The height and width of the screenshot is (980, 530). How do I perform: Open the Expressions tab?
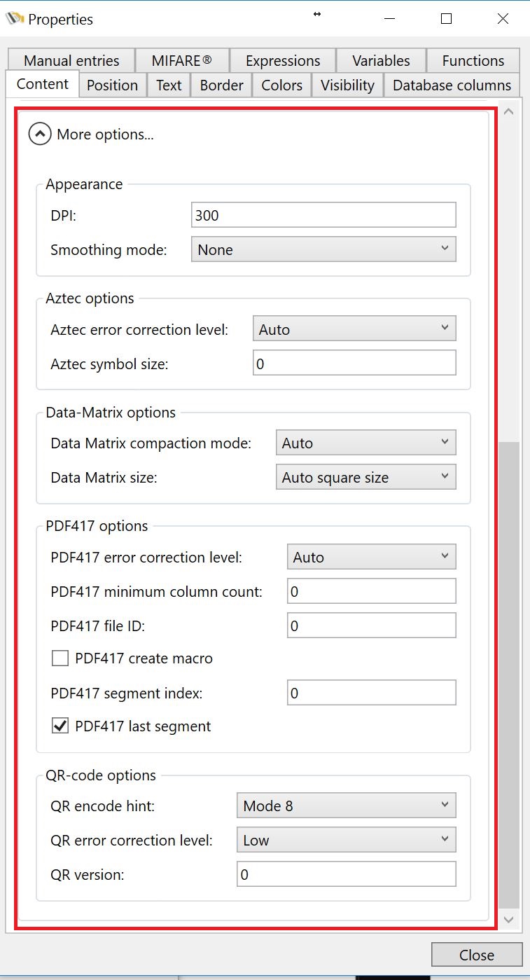click(283, 61)
